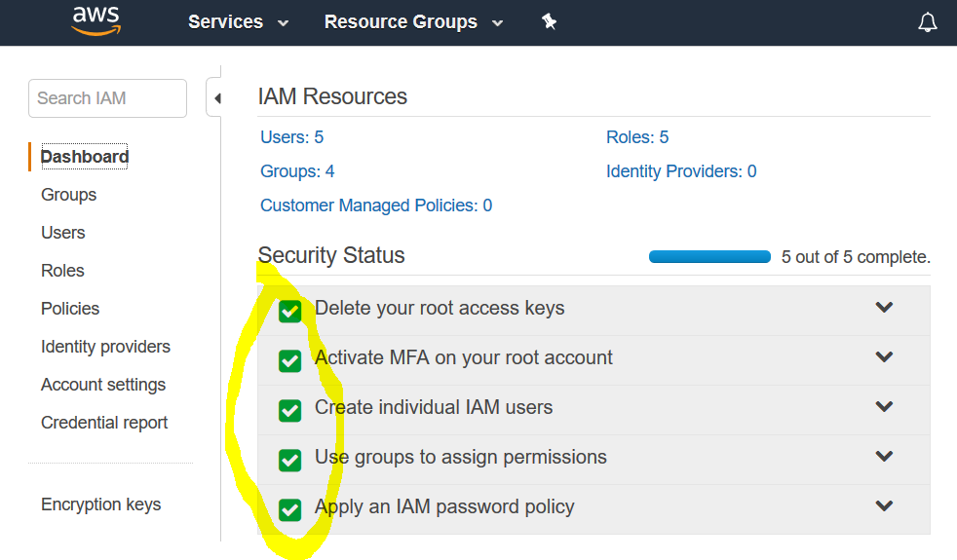Expand the Delete your root access keys row
Image resolution: width=957 pixels, height=560 pixels.
884,308
